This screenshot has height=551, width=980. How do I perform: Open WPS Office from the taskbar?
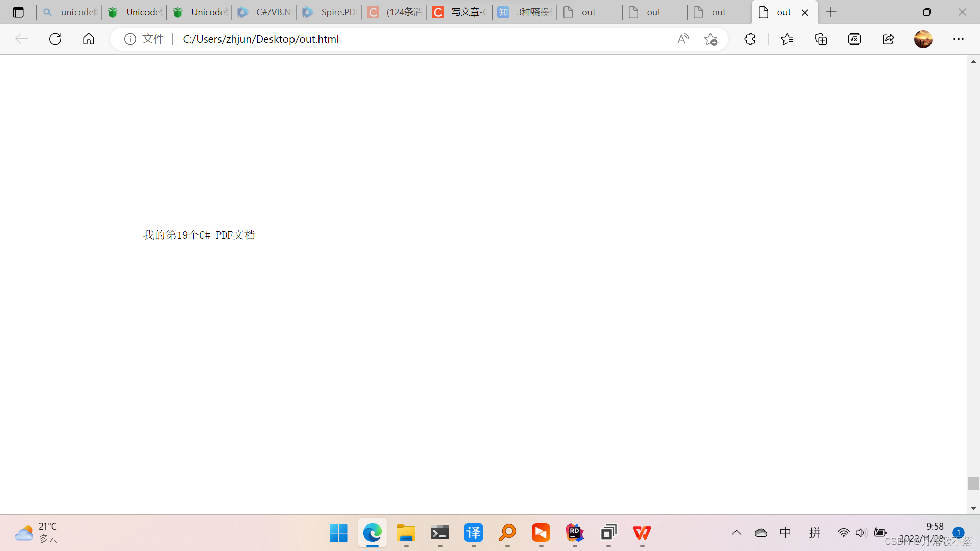coord(642,533)
